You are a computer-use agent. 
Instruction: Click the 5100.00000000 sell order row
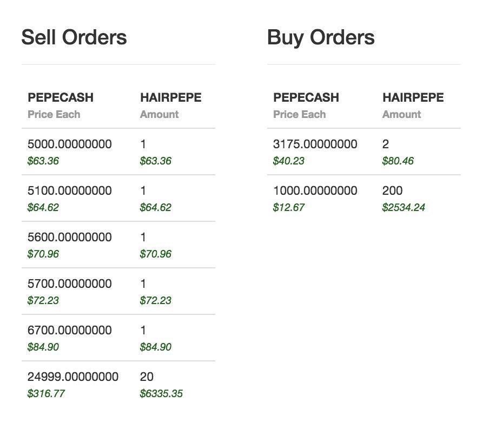pyautogui.click(x=118, y=198)
